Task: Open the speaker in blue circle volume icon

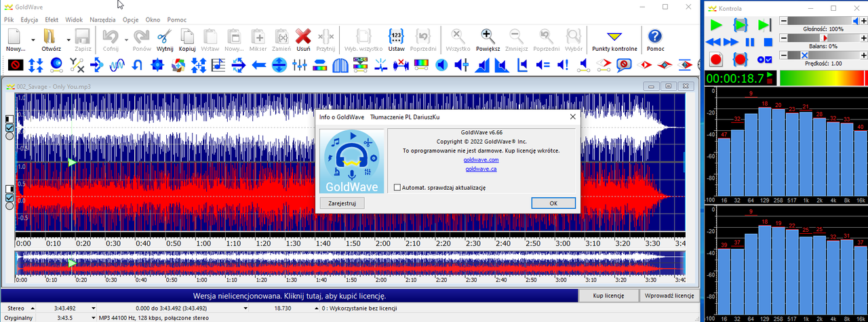Action: pyautogui.click(x=441, y=65)
